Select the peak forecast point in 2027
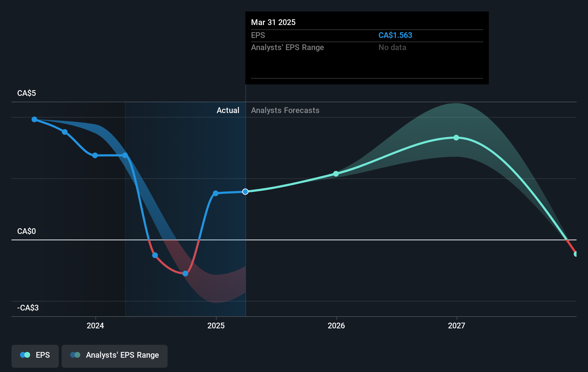The height and width of the screenshot is (372, 588). point(456,138)
